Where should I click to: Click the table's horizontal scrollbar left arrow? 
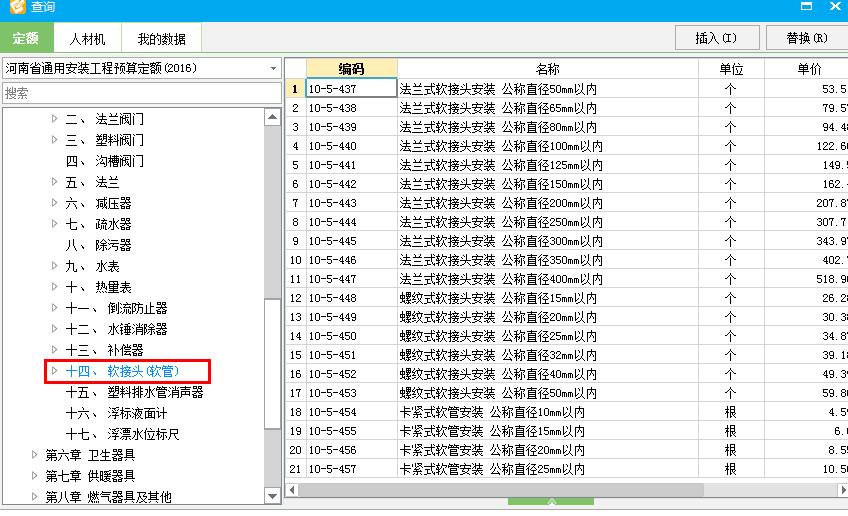[292, 490]
